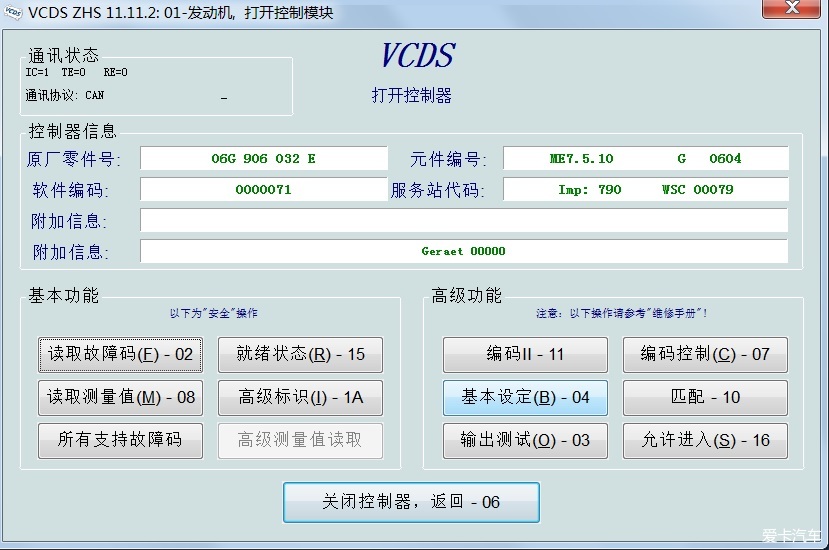Click the VCDS app icon in title bar

coord(13,12)
